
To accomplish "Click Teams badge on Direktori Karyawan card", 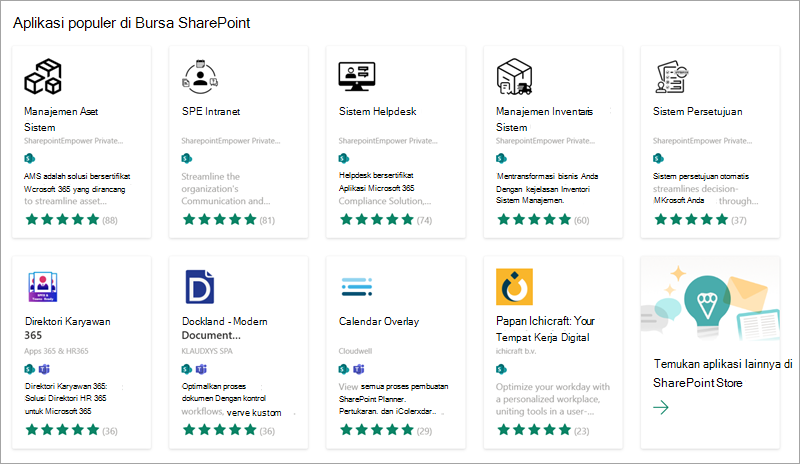I will coord(44,369).
